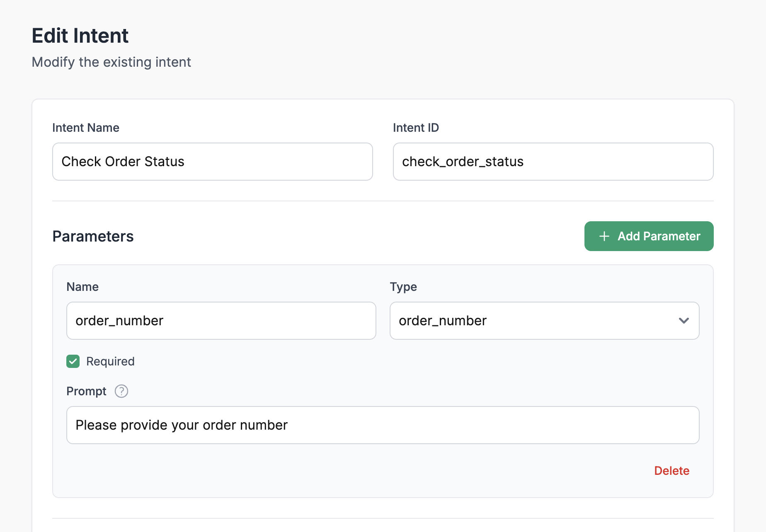Screen dimensions: 766x532
Task: Click the Edit Intent page title
Action: pos(80,36)
